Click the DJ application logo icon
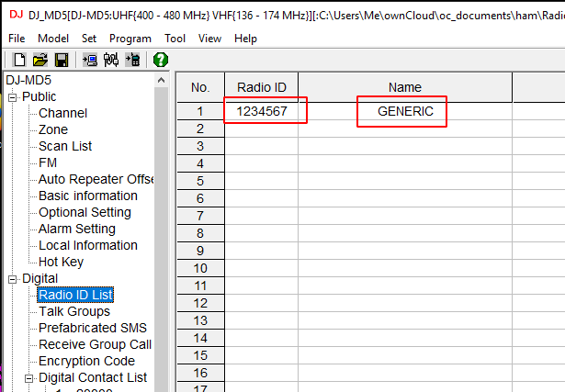 (17, 15)
